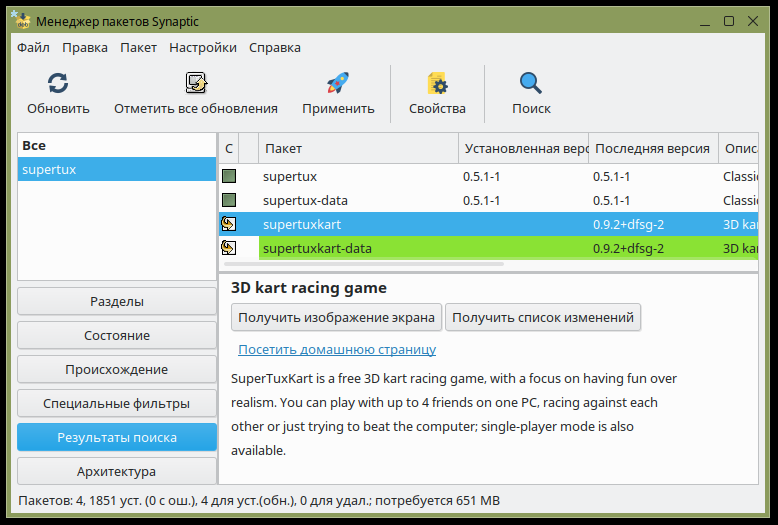
Task: Toggle install mark of supertuxkart package
Action: [x=229, y=224]
